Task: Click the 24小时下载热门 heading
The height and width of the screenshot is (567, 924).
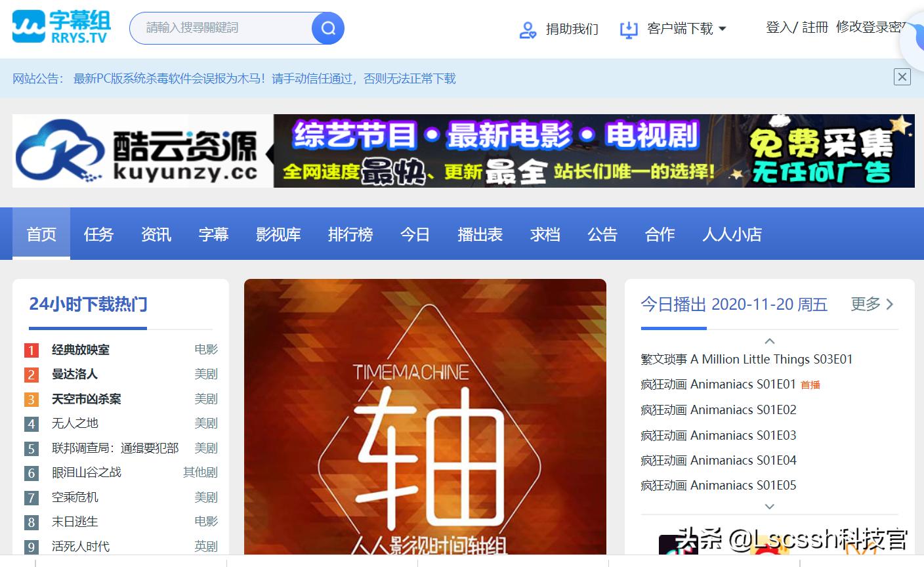Action: [88, 304]
